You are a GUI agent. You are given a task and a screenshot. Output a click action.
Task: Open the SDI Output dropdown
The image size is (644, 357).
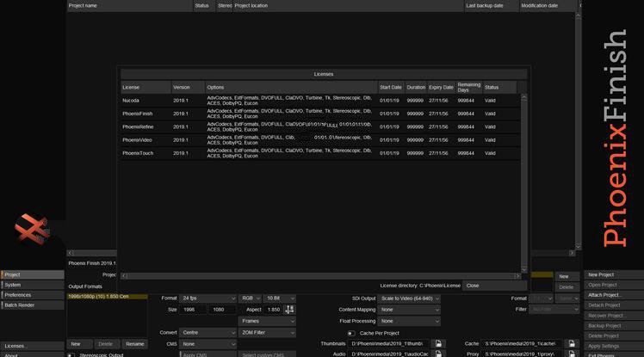coord(409,299)
